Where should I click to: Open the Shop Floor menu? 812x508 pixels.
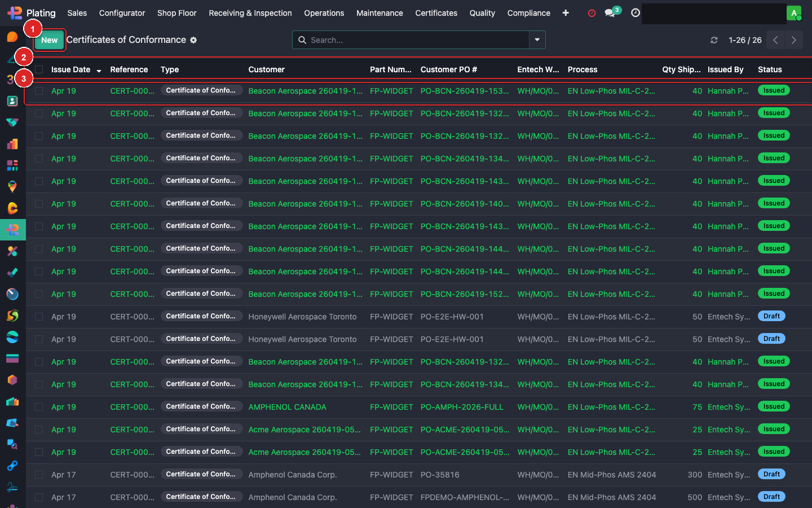(x=176, y=13)
